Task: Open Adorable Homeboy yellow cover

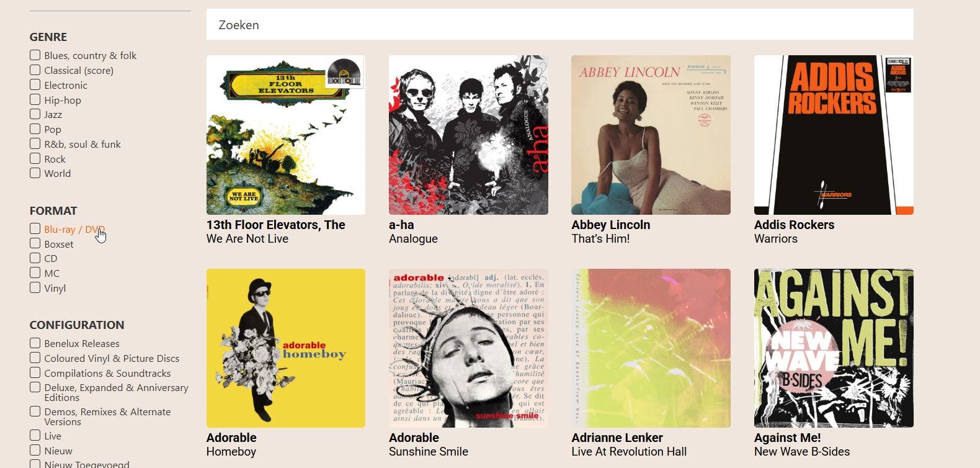Action: point(286,348)
